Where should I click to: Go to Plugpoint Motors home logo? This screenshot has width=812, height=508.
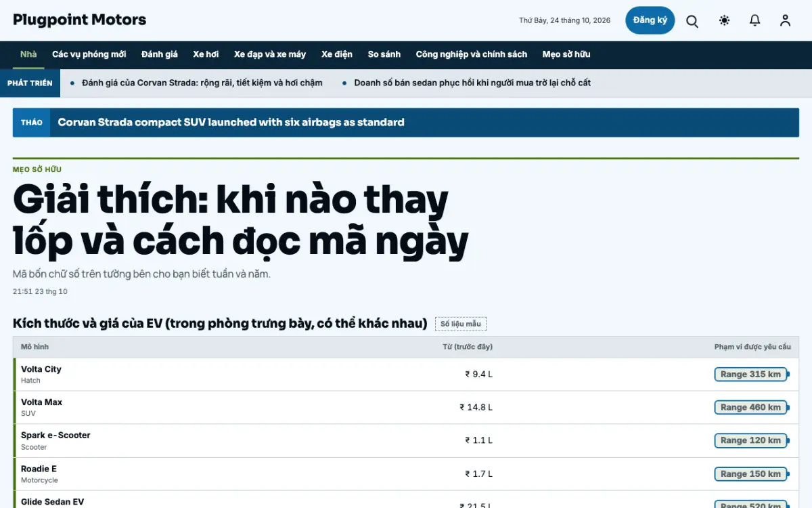tap(80, 20)
